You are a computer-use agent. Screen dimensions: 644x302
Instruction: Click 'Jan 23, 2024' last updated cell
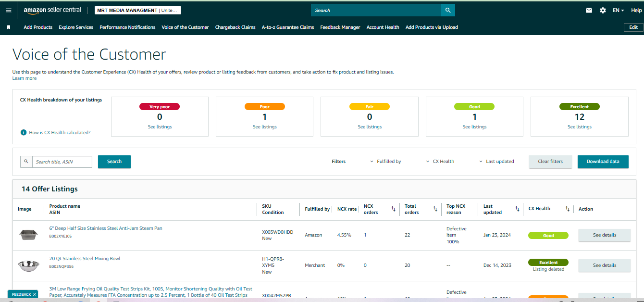pyautogui.click(x=497, y=235)
